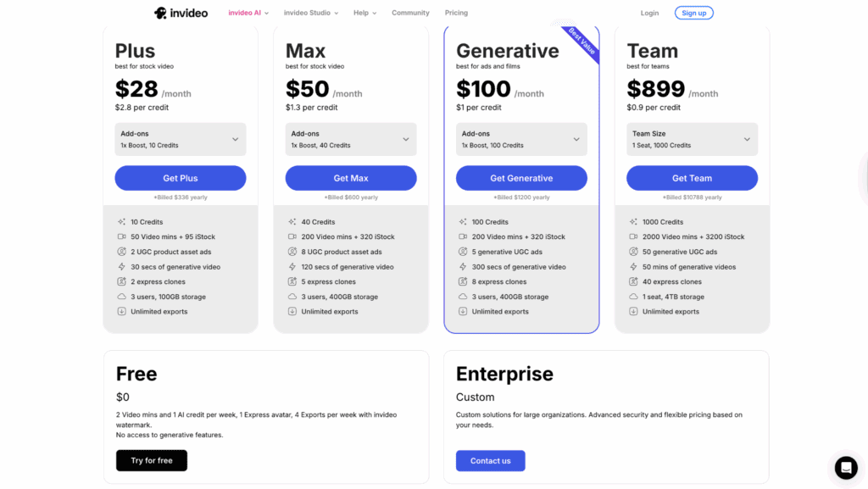Open the Community menu item
This screenshot has width=868, height=489.
[x=410, y=13]
